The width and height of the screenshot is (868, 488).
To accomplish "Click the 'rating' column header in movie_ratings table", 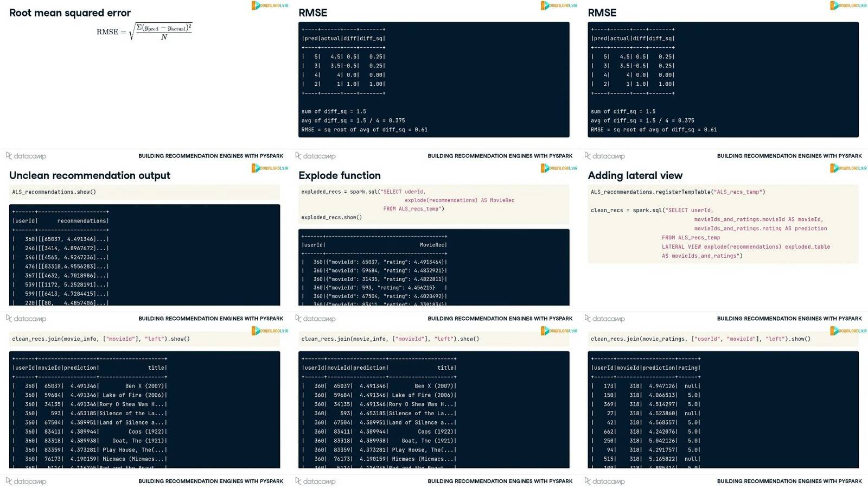I will click(x=688, y=368).
